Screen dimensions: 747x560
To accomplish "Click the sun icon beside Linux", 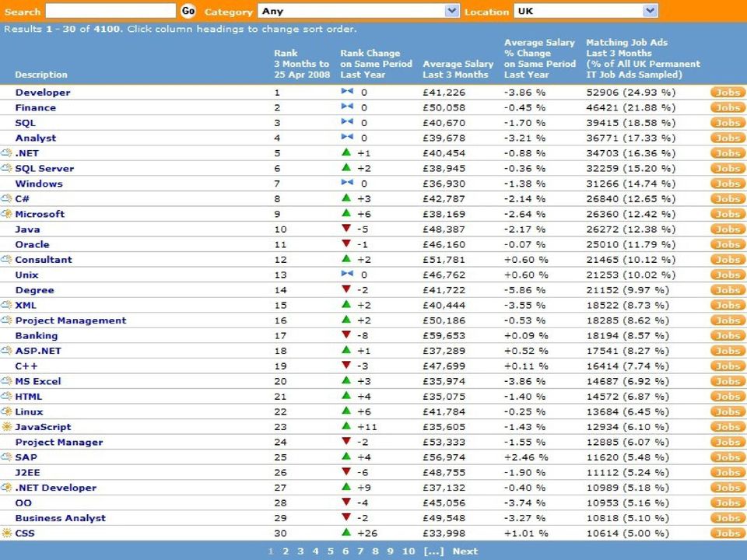I will tap(7, 411).
